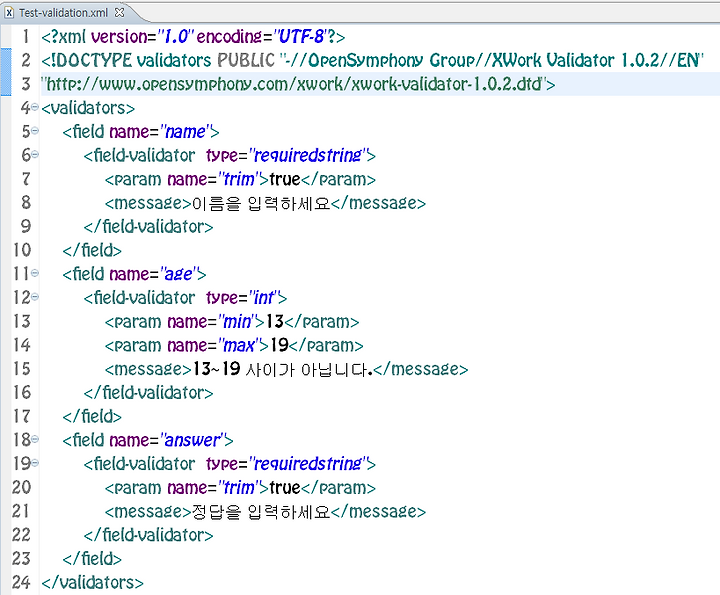
Task: Click the attribute value "name" on line 5
Action: [x=185, y=132]
